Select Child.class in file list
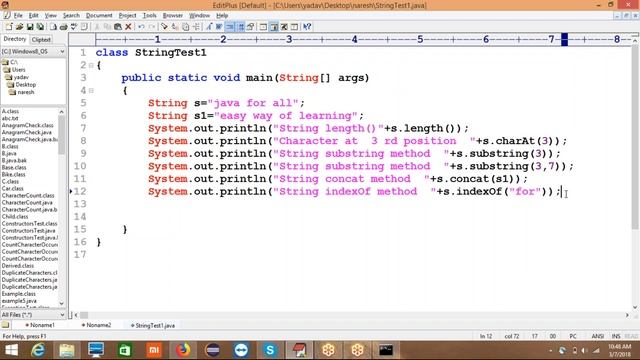 (15, 217)
